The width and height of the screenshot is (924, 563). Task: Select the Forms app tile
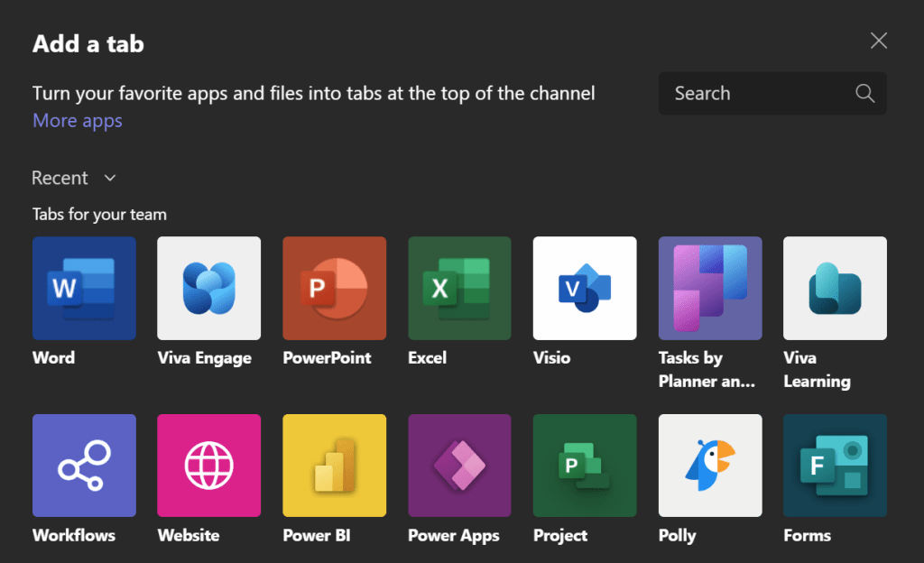835,466
